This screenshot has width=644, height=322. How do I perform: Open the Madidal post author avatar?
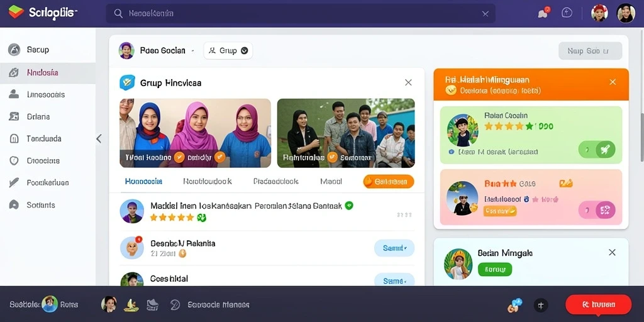click(x=132, y=211)
